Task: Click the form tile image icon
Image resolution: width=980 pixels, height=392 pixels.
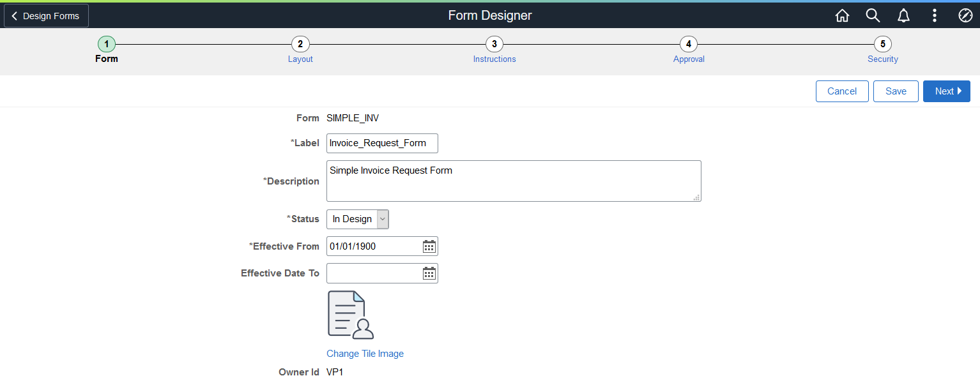Action: pos(349,314)
